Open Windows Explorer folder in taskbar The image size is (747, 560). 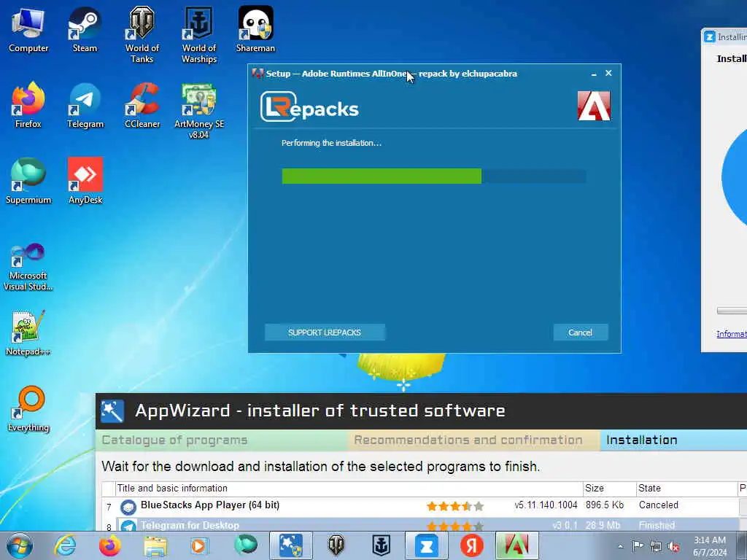click(x=155, y=545)
